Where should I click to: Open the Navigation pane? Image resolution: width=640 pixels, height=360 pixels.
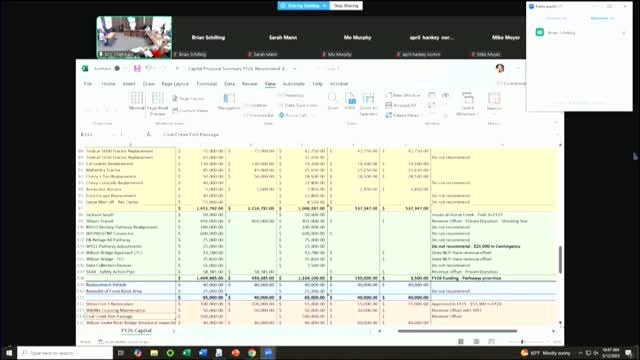point(229,102)
